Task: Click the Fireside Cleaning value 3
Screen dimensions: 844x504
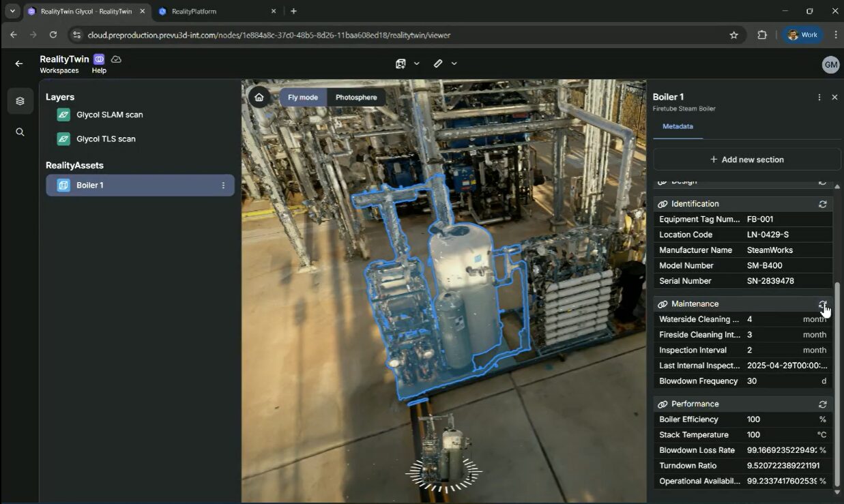Action: (x=749, y=335)
